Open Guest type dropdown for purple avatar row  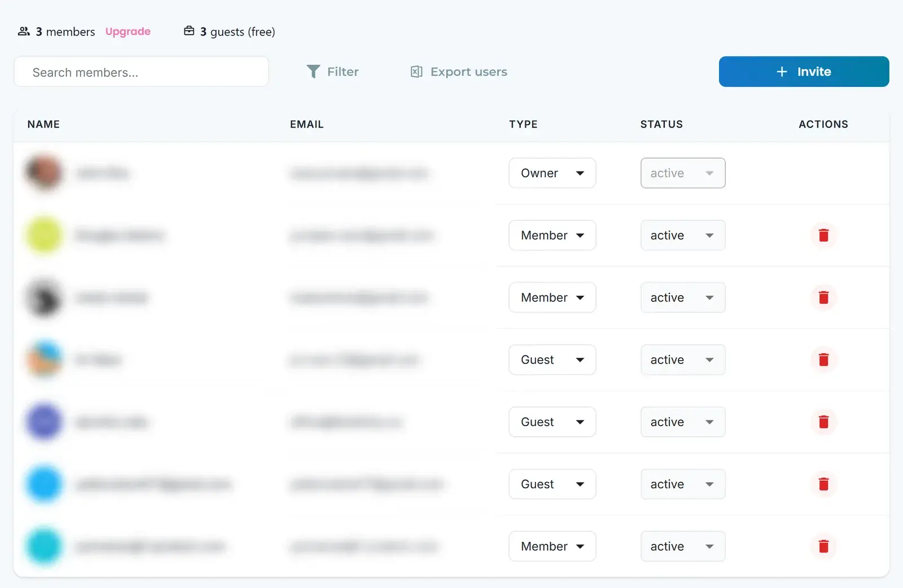[x=552, y=422]
